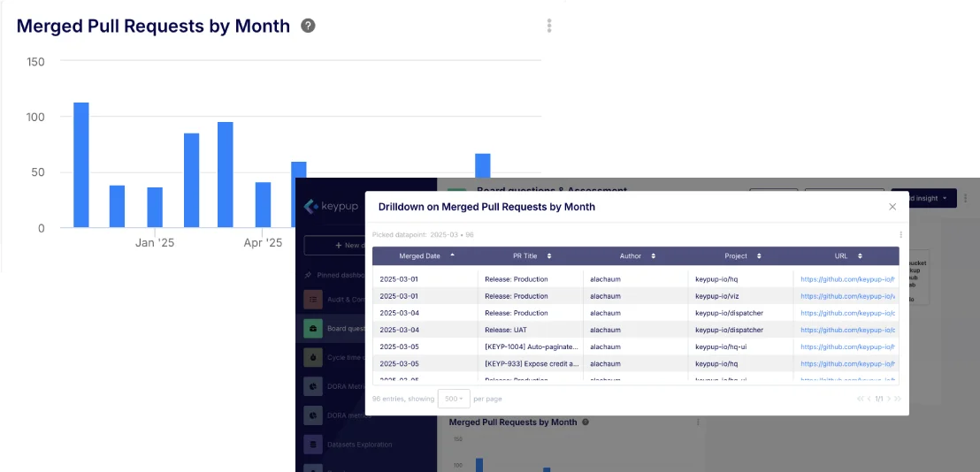This screenshot has height=472, width=980.
Task: Open three-dot menu on background chart card
Action: [x=698, y=422]
